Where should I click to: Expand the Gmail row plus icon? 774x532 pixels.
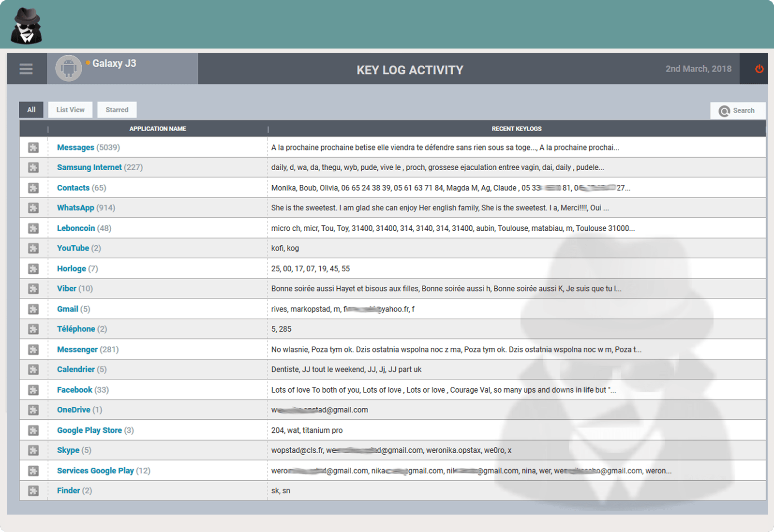tap(33, 309)
